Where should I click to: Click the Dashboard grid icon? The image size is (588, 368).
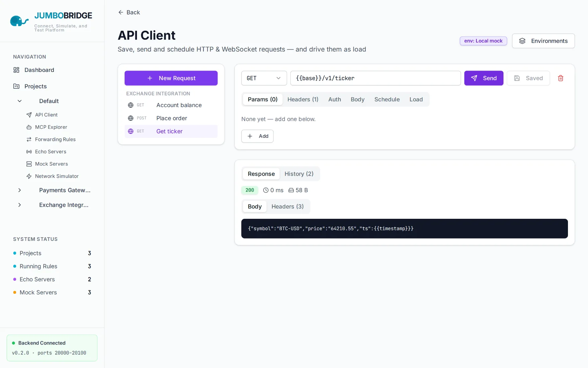(16, 70)
